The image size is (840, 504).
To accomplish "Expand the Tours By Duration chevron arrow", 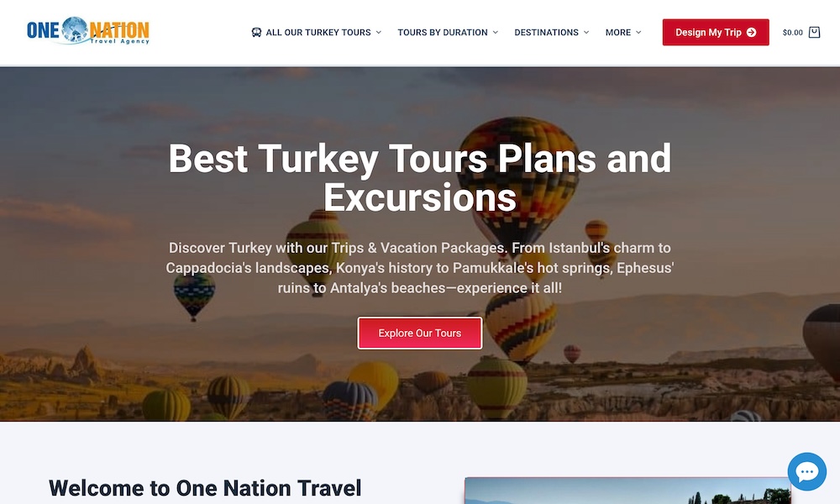I will (x=495, y=32).
